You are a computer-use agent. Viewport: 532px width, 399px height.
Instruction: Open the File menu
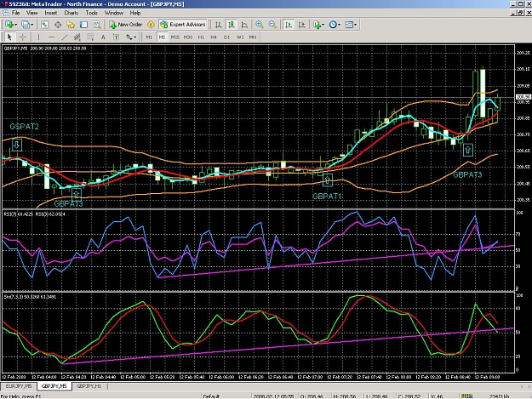point(15,13)
